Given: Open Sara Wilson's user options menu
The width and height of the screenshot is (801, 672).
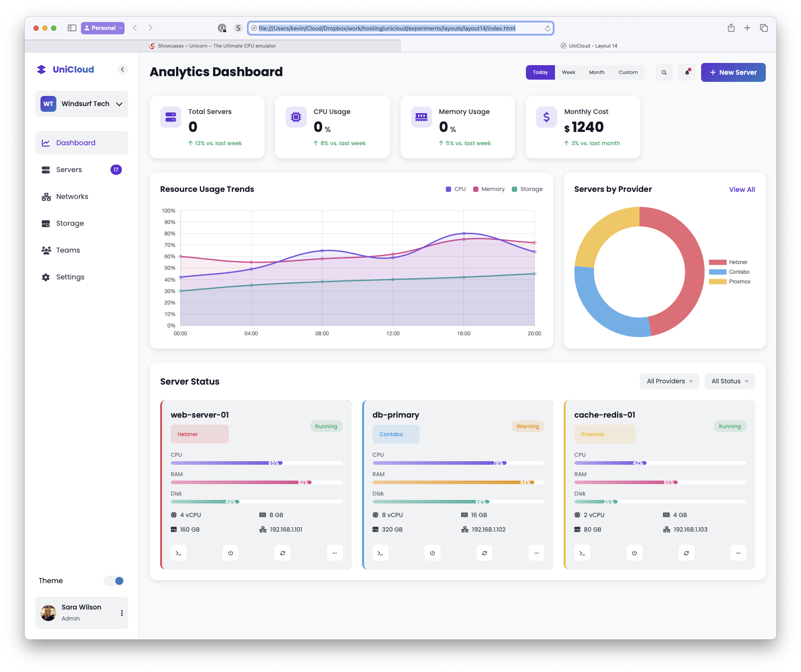Looking at the screenshot, I should pos(122,613).
